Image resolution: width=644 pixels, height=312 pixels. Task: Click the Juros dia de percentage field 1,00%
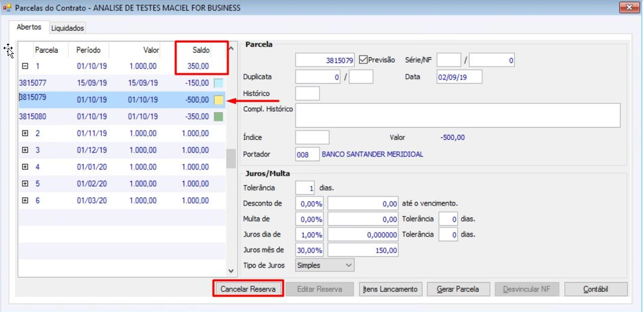pos(309,234)
